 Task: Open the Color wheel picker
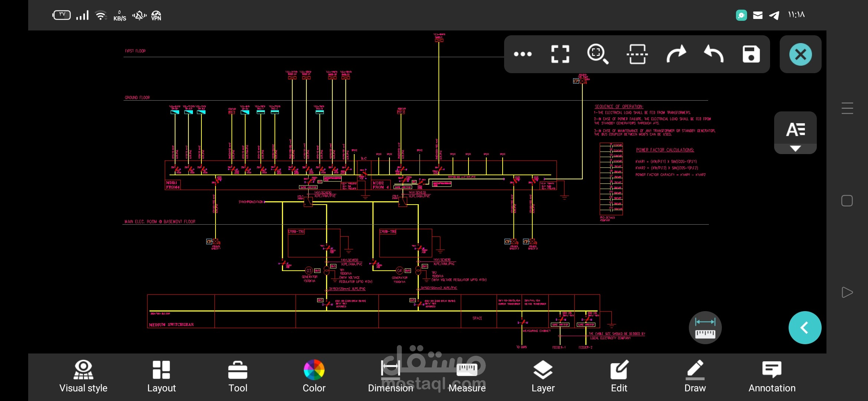point(314,376)
